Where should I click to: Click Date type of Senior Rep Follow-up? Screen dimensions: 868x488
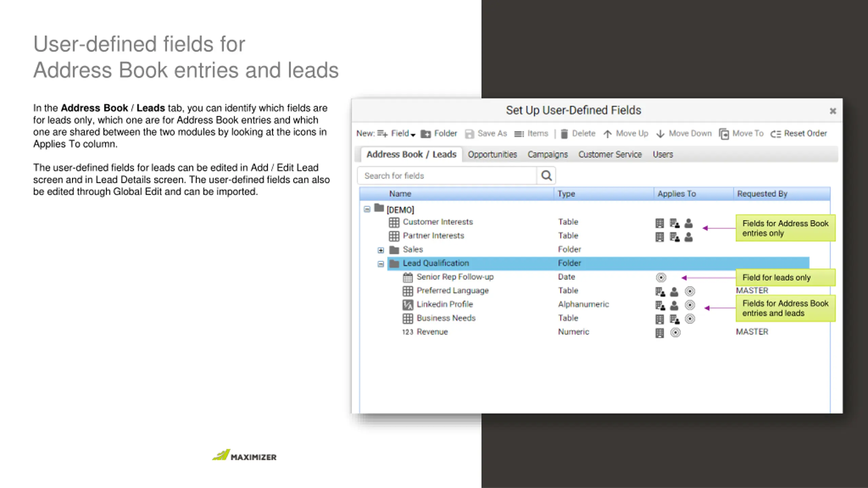pos(566,277)
